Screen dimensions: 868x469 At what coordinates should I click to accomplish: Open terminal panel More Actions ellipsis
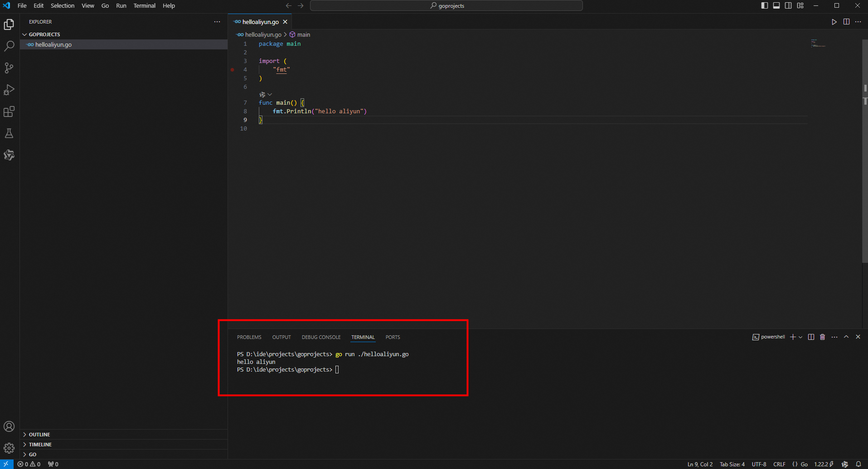[x=834, y=337]
